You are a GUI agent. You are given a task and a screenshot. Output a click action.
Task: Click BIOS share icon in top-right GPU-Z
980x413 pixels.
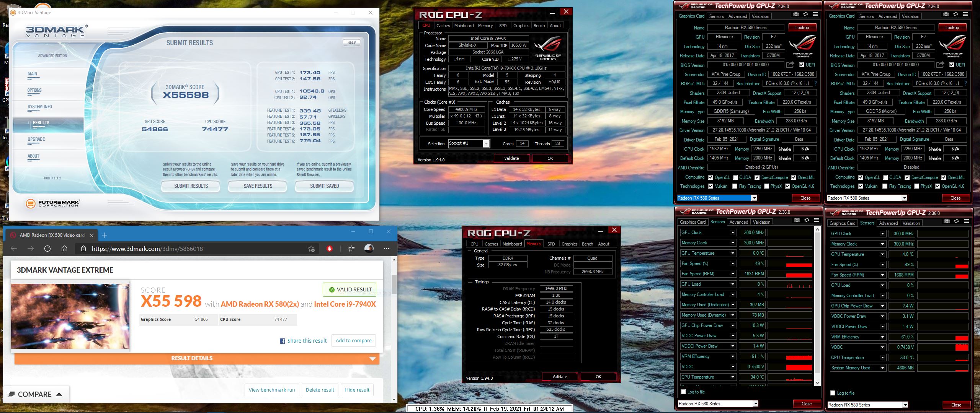pos(940,65)
